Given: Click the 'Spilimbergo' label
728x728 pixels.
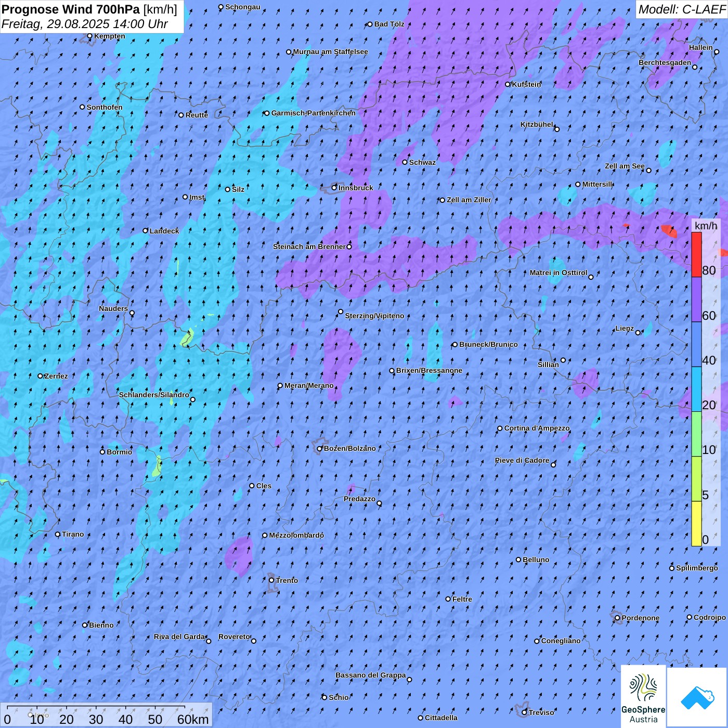Looking at the screenshot, I should pos(697,568).
